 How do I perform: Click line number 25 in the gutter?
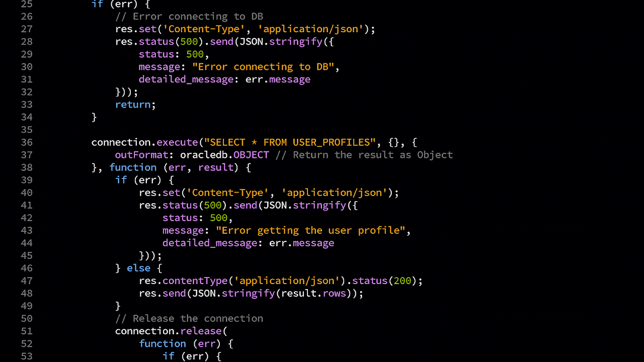[27, 4]
